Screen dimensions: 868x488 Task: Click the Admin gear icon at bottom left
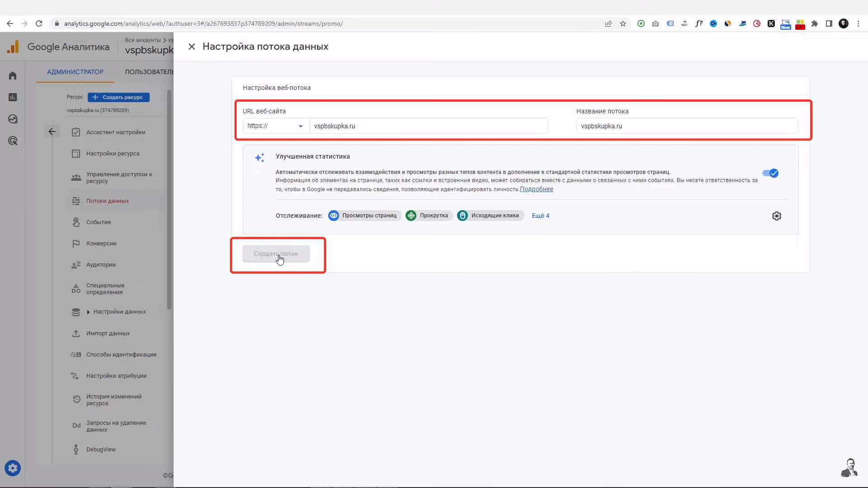pyautogui.click(x=13, y=468)
